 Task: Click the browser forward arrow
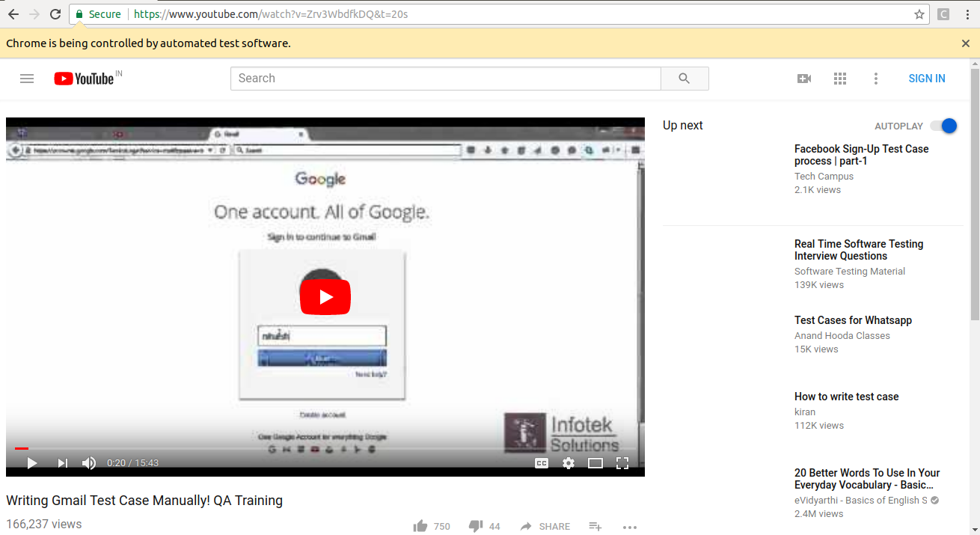(34, 14)
